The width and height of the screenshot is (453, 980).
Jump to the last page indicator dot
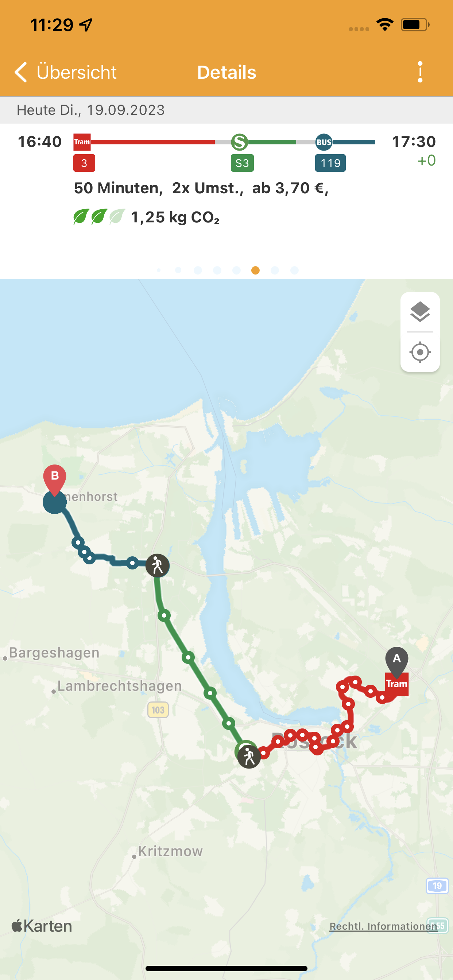click(294, 270)
